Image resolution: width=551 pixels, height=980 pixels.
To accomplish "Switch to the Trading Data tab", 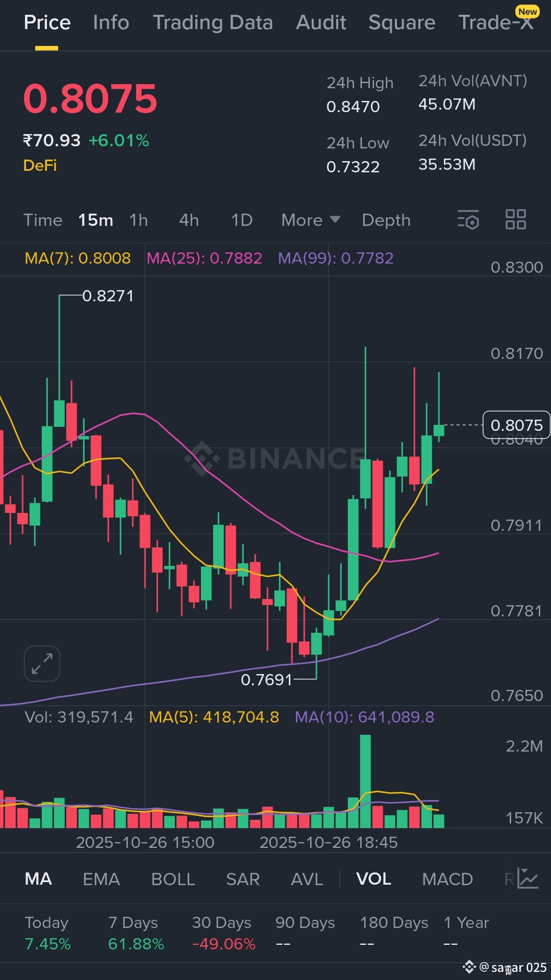I will (x=213, y=22).
